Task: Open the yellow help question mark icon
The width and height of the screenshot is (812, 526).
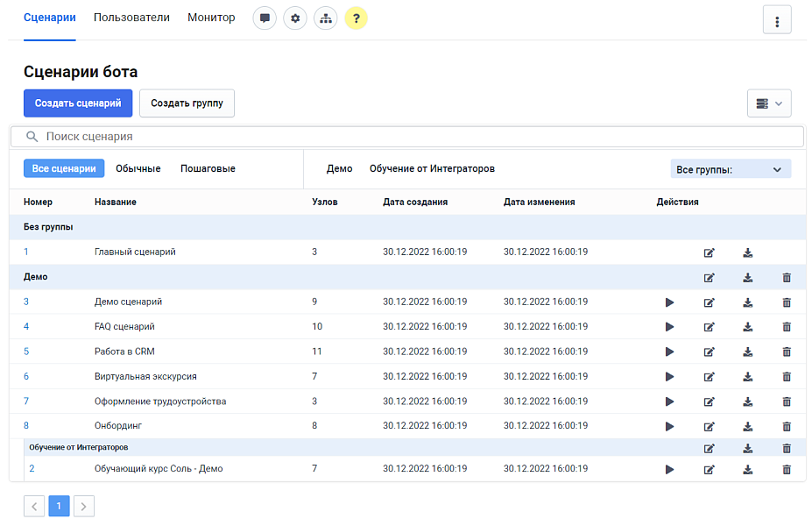Action: click(x=356, y=18)
